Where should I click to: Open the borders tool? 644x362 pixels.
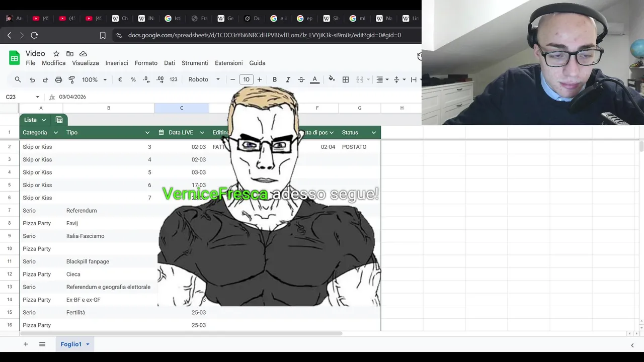(x=346, y=79)
